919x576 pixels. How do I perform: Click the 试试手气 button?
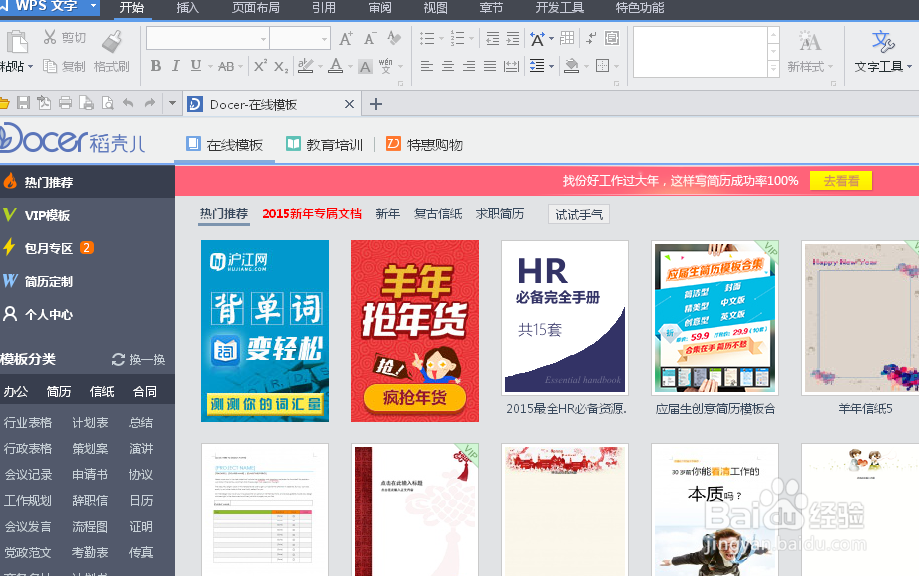tap(578, 214)
